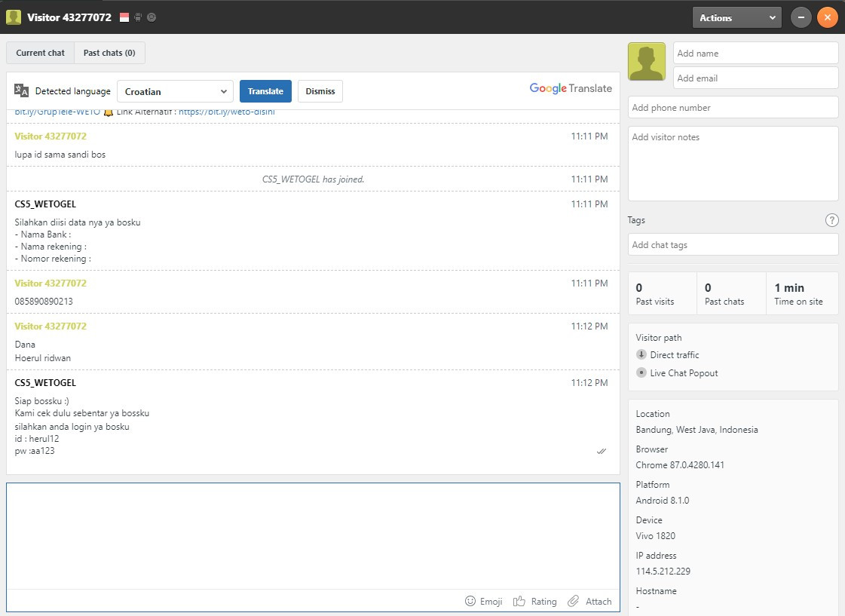
Task: Click the Past visits count box
Action: pyautogui.click(x=663, y=293)
